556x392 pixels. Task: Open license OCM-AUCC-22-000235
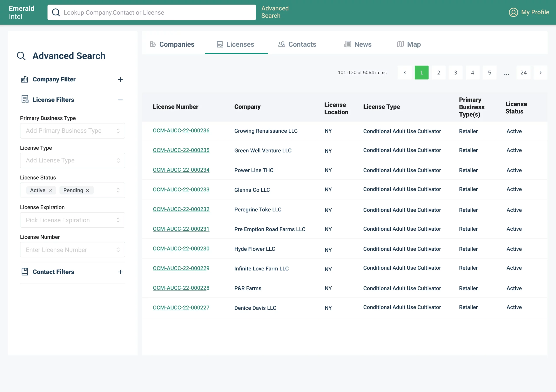(x=181, y=150)
